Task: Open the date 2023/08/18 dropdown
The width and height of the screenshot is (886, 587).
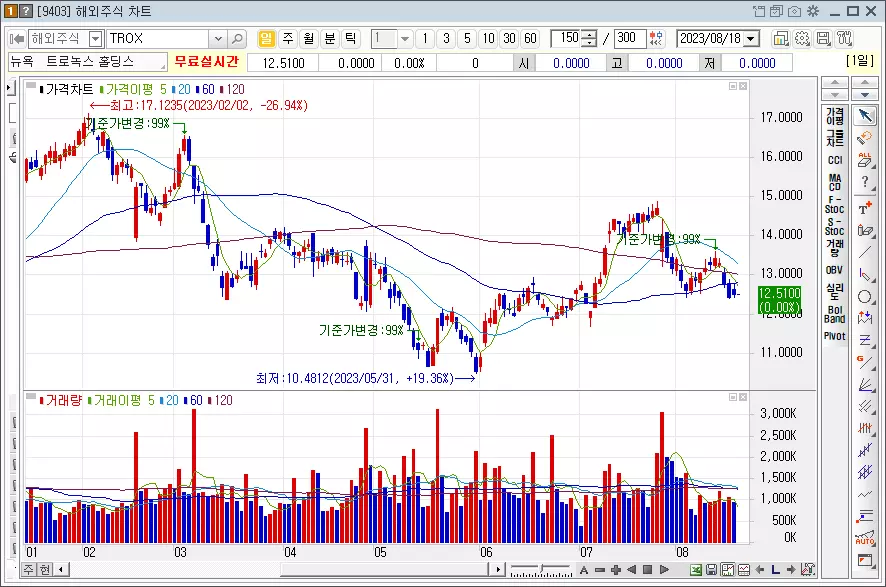Action: 751,39
